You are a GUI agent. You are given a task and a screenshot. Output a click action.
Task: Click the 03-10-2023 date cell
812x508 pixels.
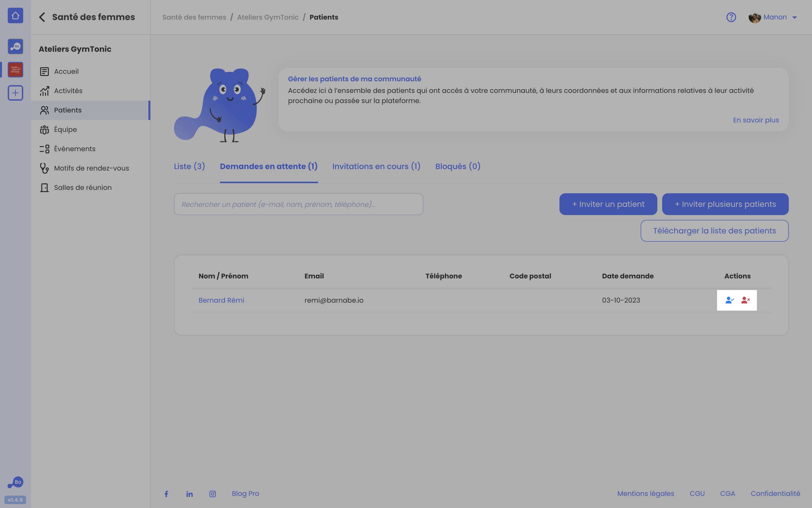pyautogui.click(x=621, y=300)
